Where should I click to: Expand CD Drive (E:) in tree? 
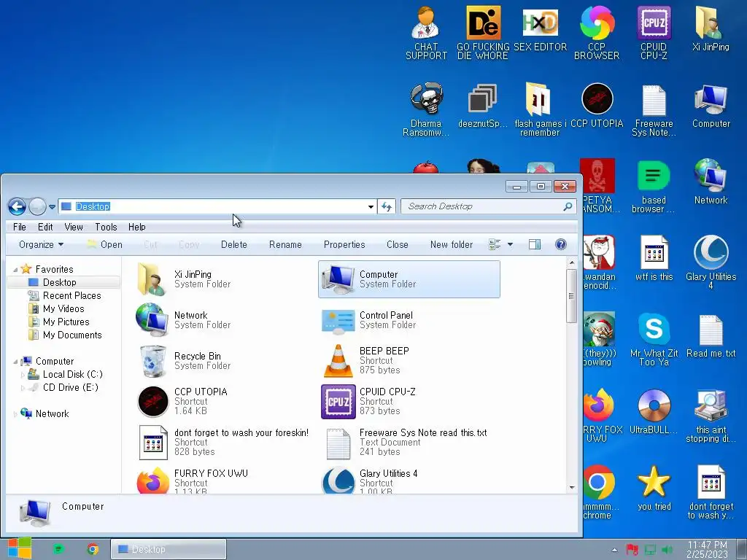(23, 388)
